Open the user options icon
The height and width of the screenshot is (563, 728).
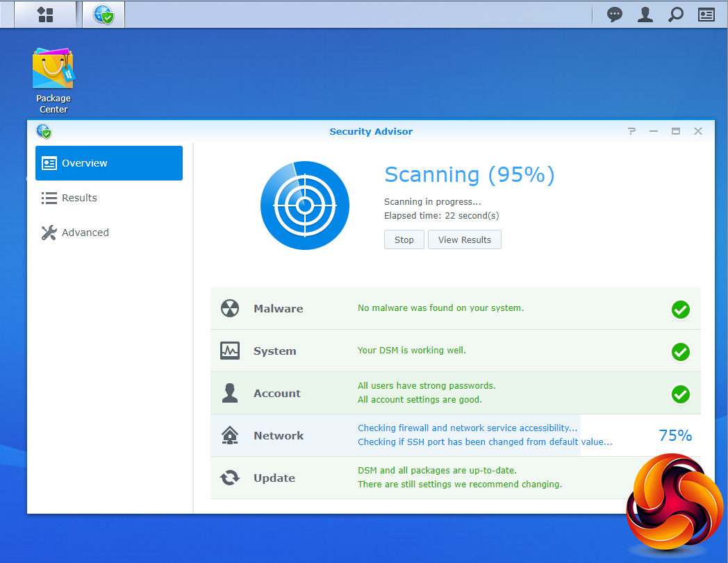pos(645,15)
